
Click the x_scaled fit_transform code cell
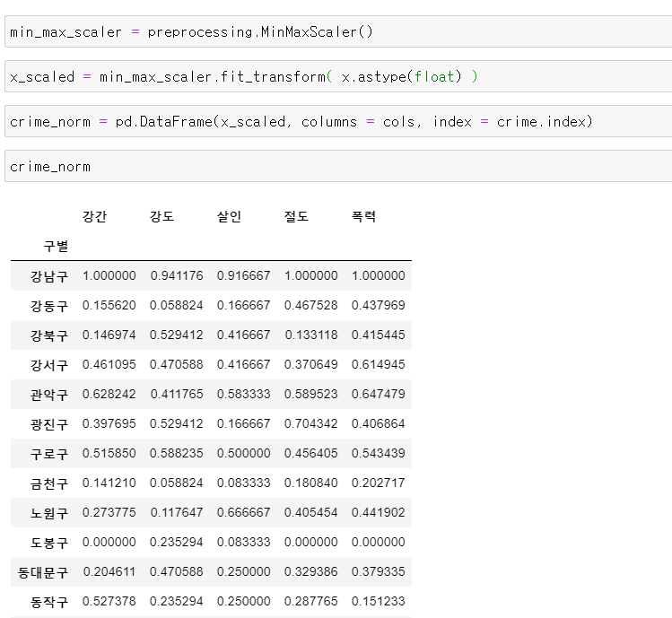[x=338, y=77]
